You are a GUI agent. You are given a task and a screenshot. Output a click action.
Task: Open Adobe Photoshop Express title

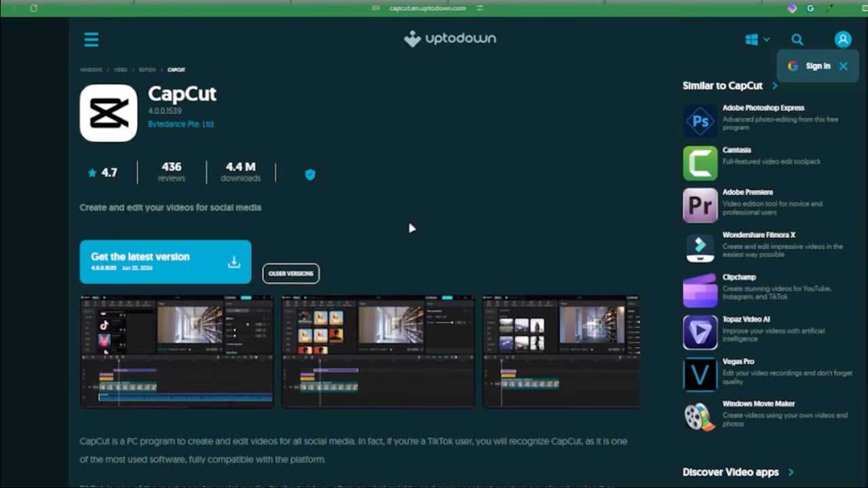(764, 108)
